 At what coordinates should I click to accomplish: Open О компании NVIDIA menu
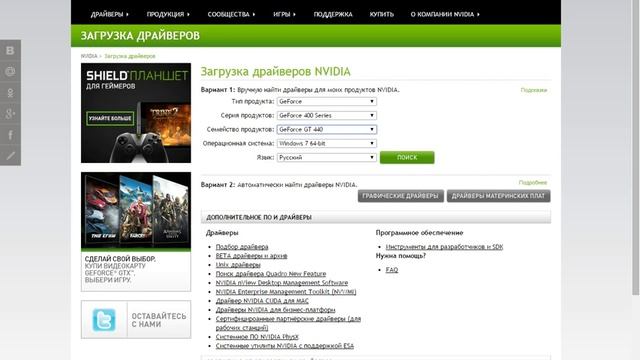(445, 14)
